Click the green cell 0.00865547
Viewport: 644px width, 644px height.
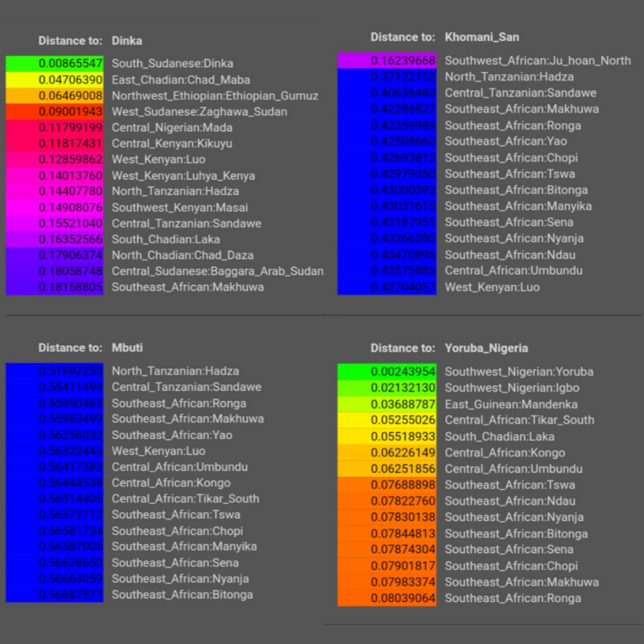point(55,63)
